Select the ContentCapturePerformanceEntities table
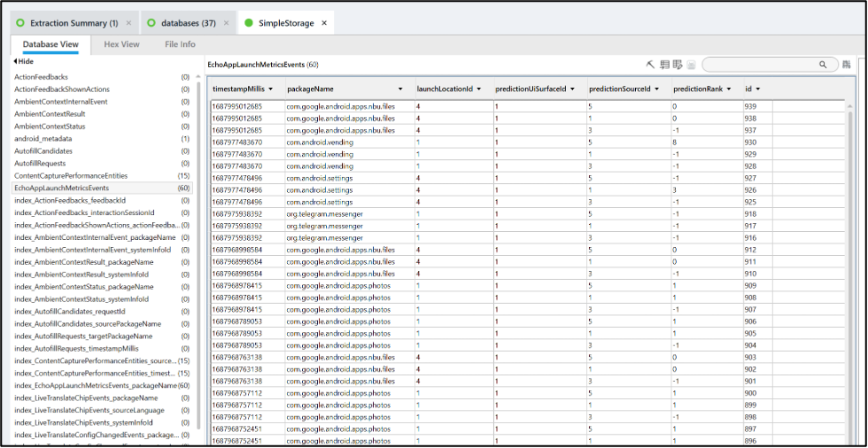Image resolution: width=868 pixels, height=448 pixels. [x=71, y=175]
